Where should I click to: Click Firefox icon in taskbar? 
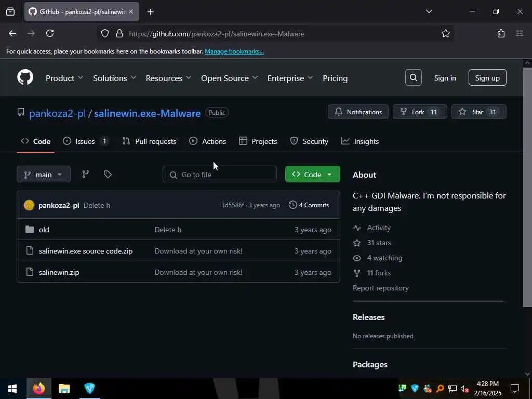click(x=38, y=388)
